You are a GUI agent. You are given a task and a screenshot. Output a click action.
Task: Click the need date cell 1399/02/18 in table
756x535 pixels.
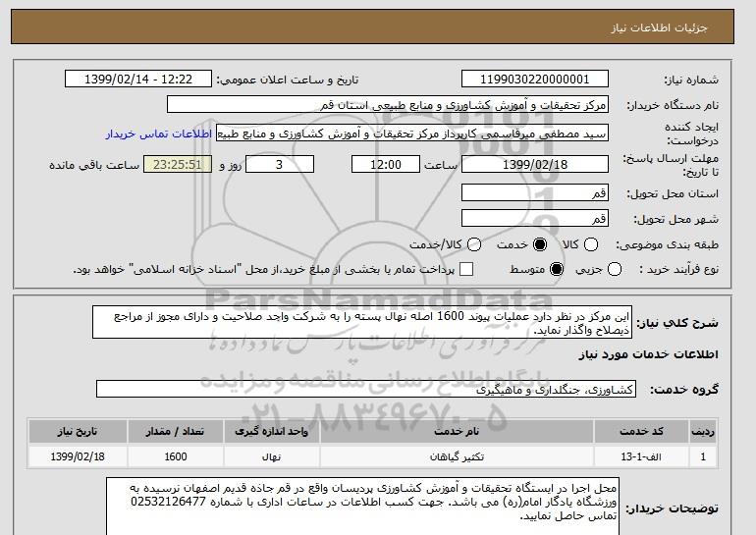pyautogui.click(x=78, y=456)
